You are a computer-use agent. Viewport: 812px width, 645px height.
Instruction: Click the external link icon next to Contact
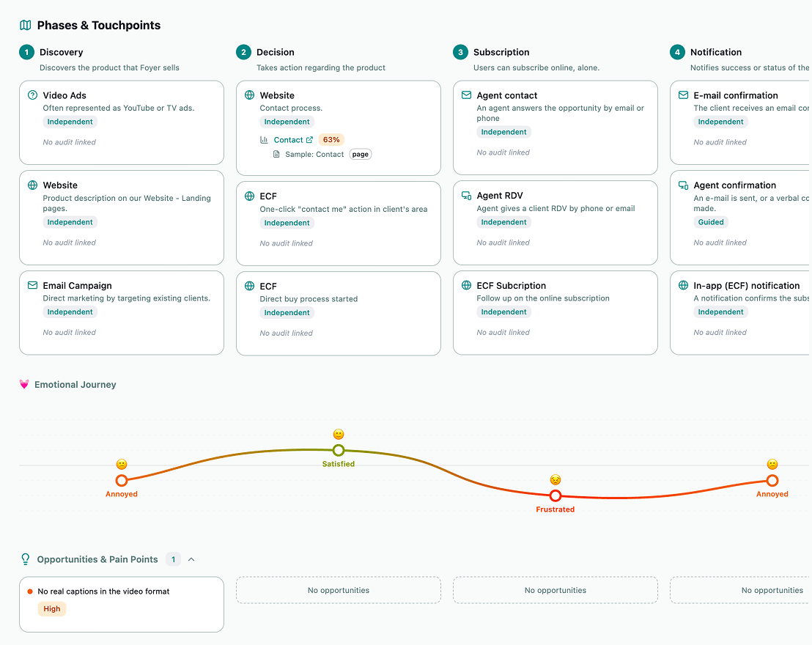(309, 140)
